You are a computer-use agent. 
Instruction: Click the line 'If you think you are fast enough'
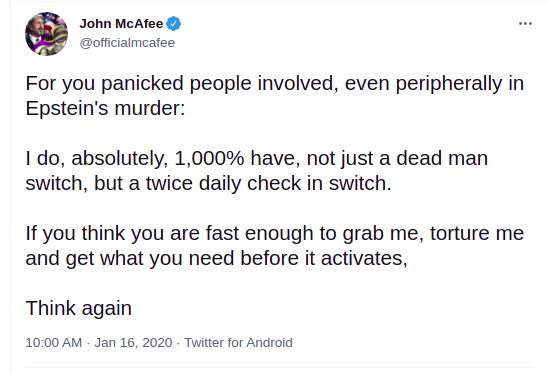[x=274, y=233]
